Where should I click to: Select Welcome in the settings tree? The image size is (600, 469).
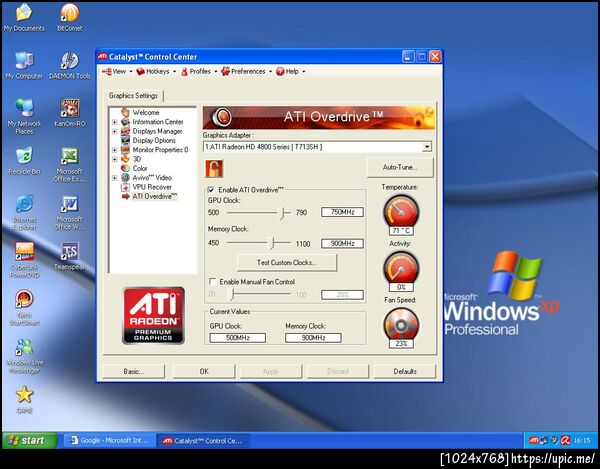click(145, 112)
